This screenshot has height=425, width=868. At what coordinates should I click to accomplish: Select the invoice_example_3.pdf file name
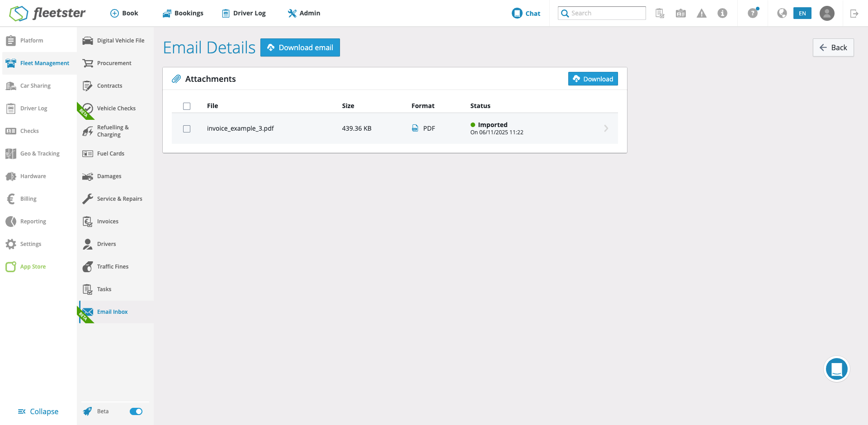tap(241, 128)
